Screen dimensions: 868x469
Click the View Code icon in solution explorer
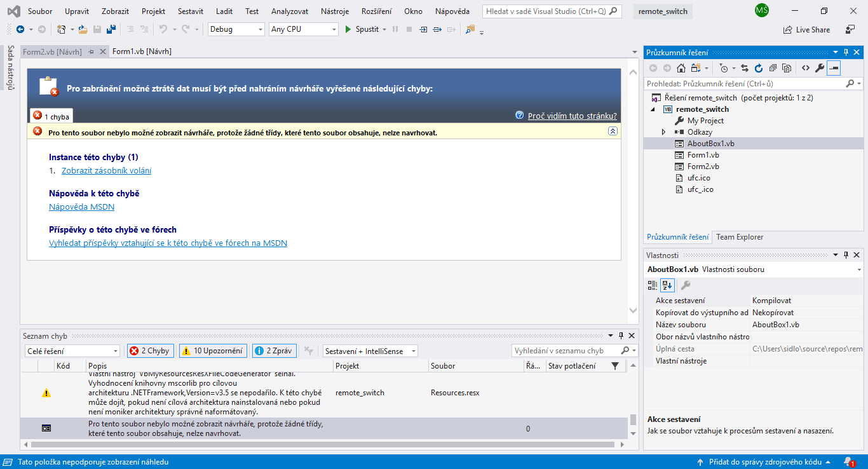pos(805,68)
